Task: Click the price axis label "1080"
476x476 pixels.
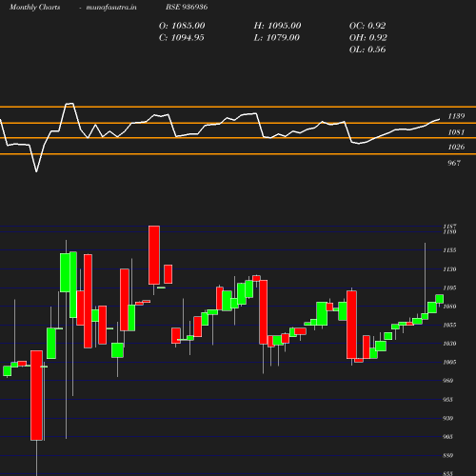Action: 449,307
